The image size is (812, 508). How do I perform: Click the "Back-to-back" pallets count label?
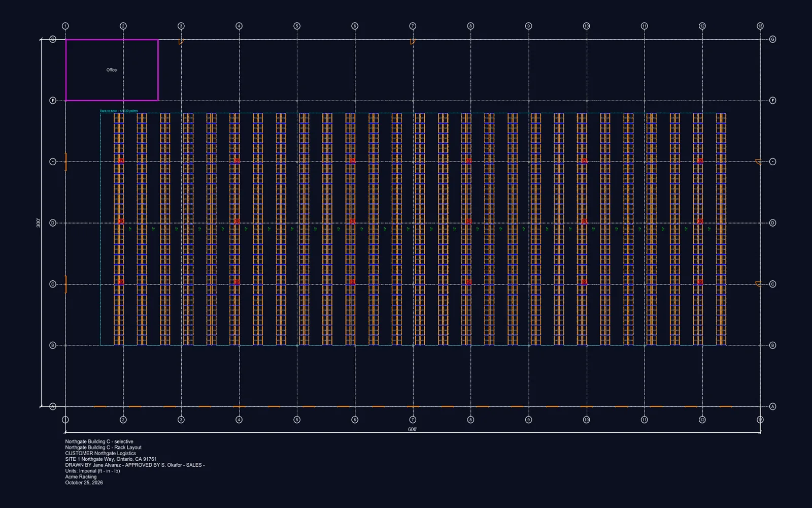(119, 111)
